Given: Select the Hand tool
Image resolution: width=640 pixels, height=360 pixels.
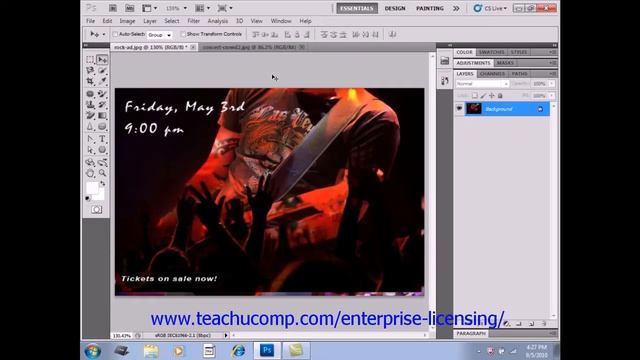Looking at the screenshot, I should 90,173.
